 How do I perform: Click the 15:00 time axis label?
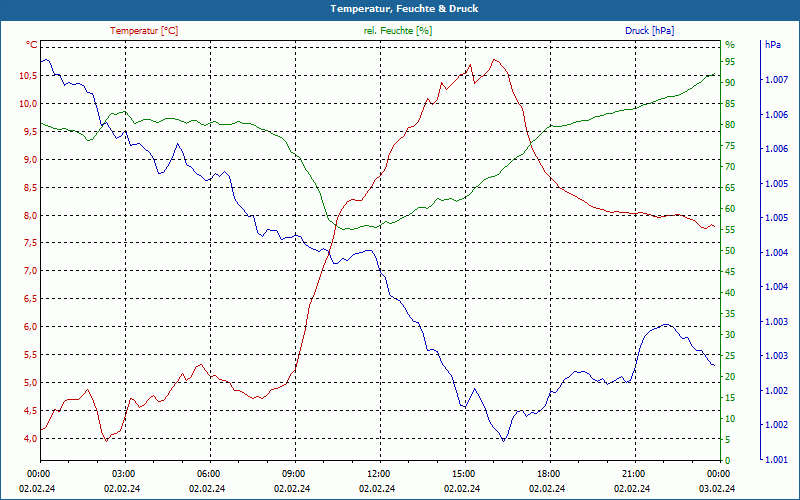(x=463, y=474)
